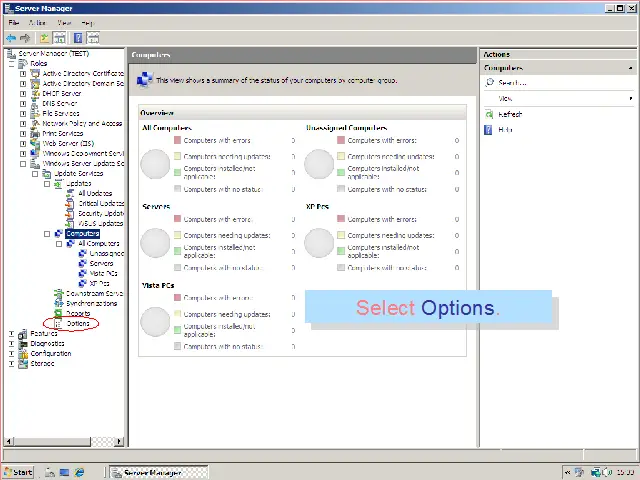Screen dimensions: 640x480
Task: Select the XP PCs computer group
Action: (x=99, y=283)
